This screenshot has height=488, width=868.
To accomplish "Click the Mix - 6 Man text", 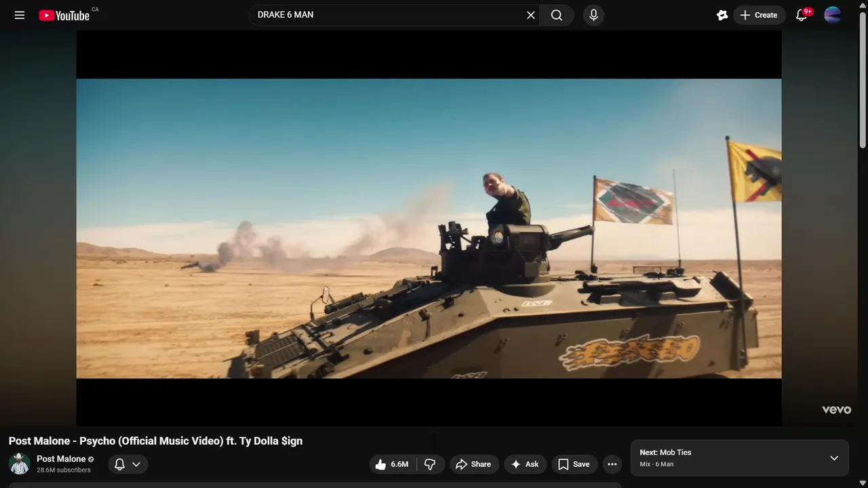I will [x=656, y=464].
